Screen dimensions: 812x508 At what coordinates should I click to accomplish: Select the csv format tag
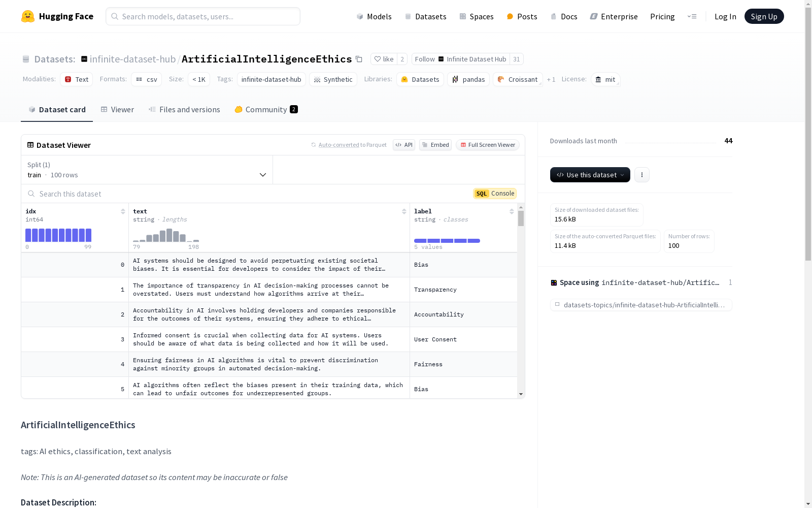pos(147,79)
